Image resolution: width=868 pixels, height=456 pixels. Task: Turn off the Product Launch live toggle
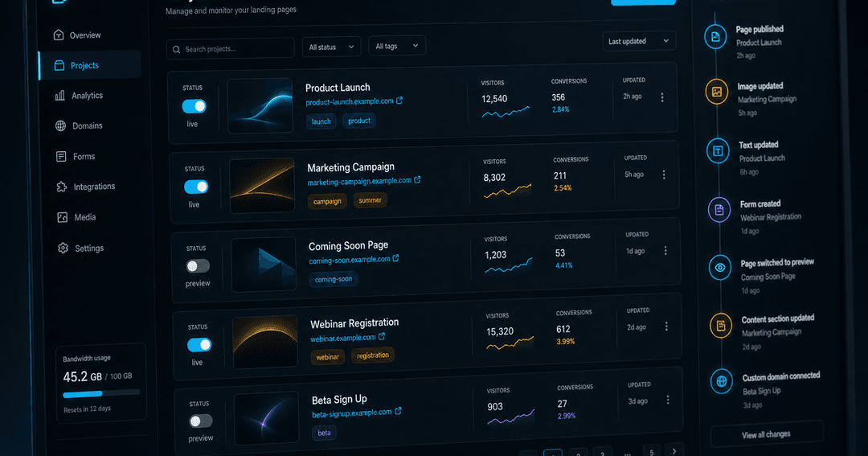(194, 106)
